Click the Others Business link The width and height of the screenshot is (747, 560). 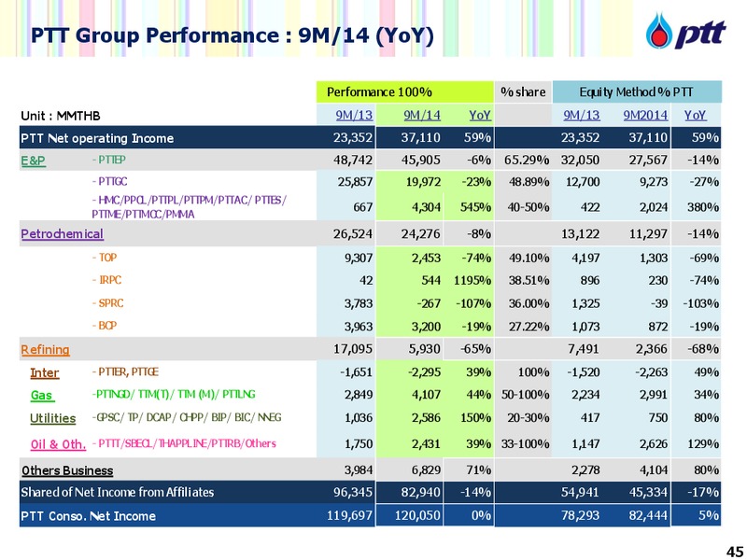pos(67,470)
